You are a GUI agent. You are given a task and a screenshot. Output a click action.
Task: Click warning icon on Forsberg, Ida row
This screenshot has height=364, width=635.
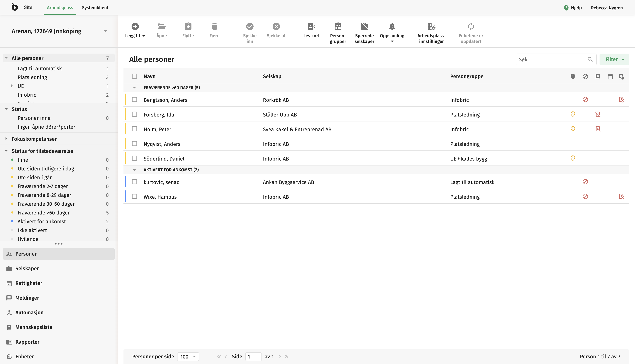point(572,114)
